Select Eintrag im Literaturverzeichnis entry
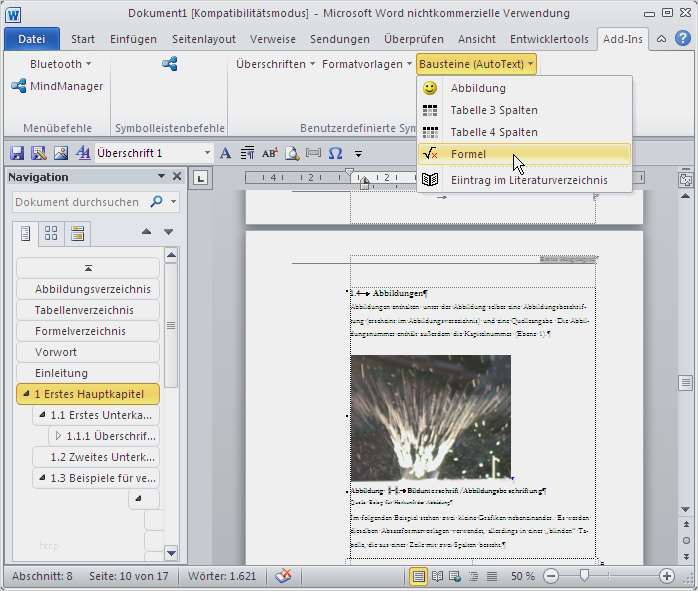Image resolution: width=698 pixels, height=591 pixels. [x=524, y=180]
